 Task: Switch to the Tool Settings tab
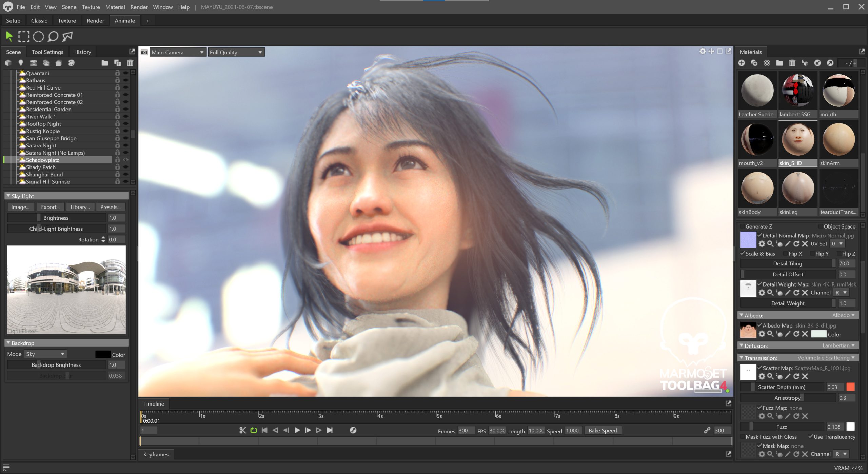coord(47,52)
